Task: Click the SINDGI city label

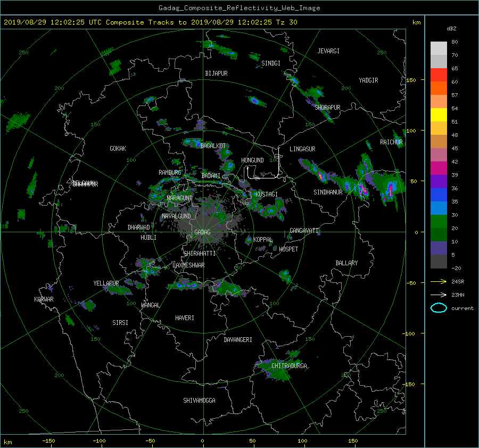Action: click(271, 63)
